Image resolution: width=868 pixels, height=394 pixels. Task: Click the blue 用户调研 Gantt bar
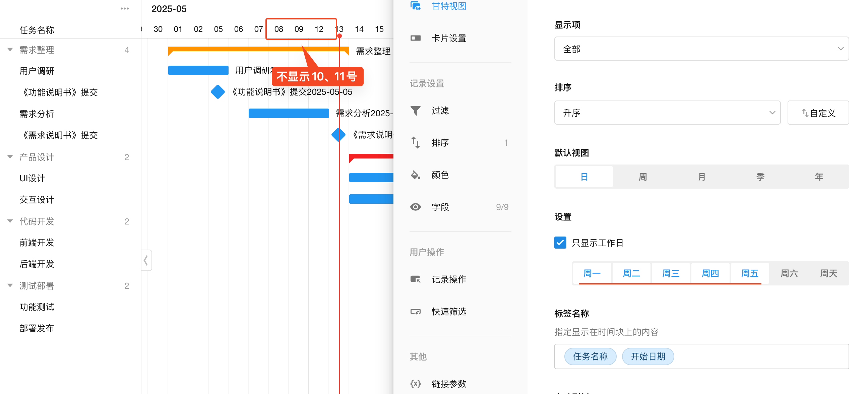point(198,70)
